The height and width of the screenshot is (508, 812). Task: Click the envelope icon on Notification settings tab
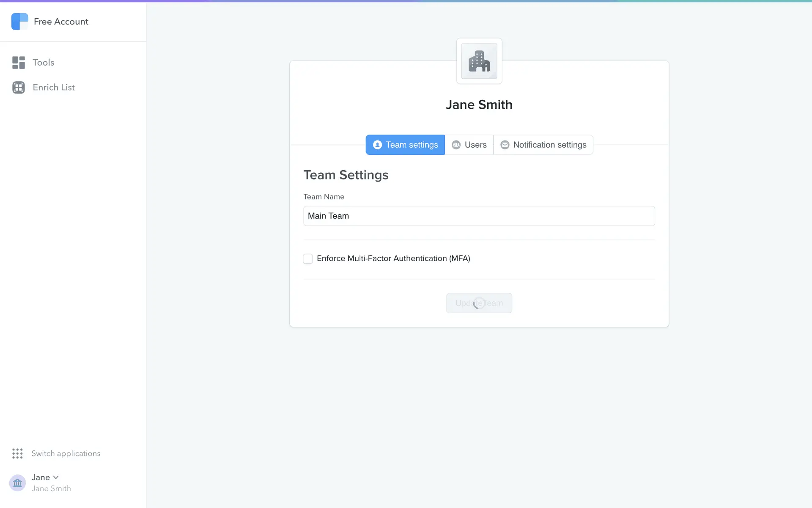pyautogui.click(x=505, y=145)
